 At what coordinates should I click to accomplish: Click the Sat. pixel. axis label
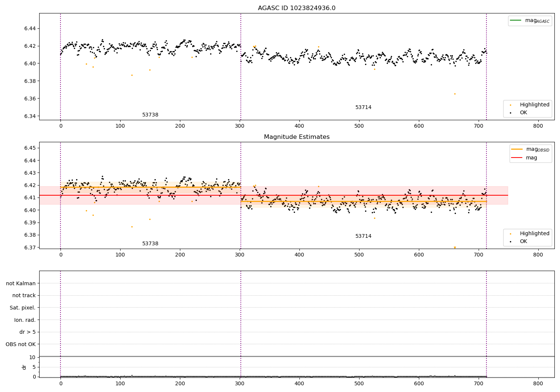[x=22, y=308]
